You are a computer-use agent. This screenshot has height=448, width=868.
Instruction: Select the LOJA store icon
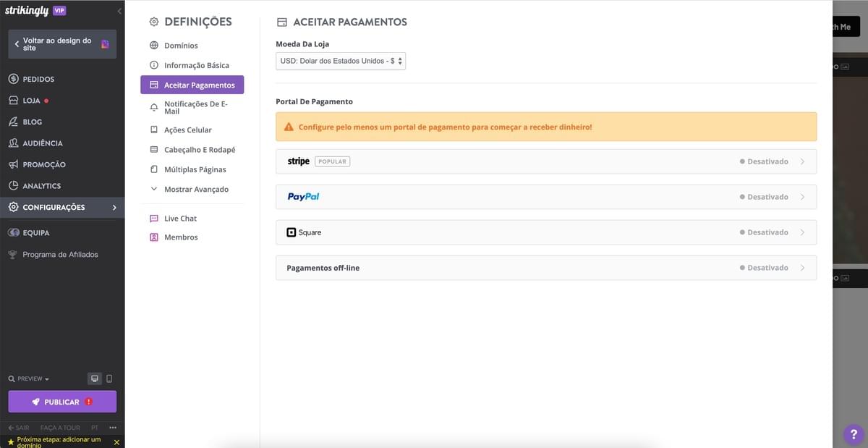pos(13,100)
